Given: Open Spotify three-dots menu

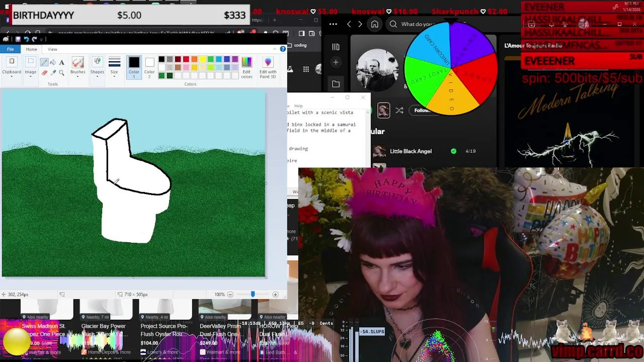Looking at the screenshot, I should tap(333, 24).
